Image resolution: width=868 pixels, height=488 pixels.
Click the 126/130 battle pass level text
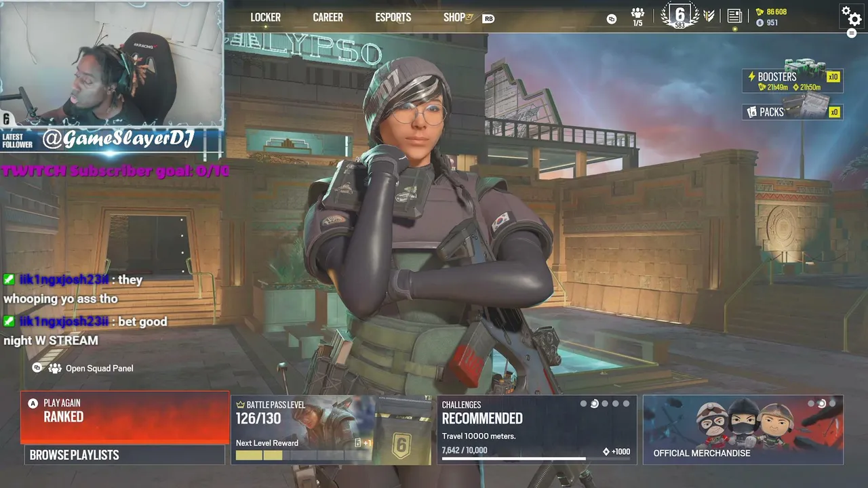[x=258, y=418]
